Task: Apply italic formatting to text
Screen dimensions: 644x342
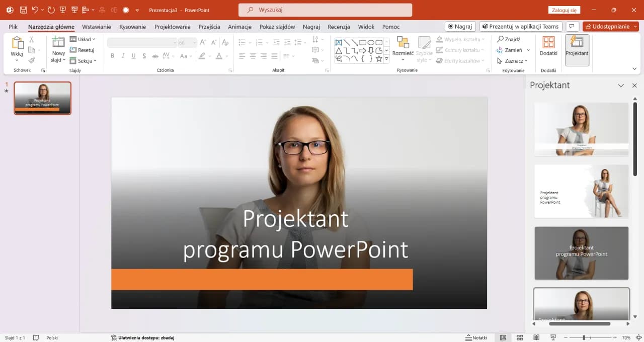Action: [123, 56]
